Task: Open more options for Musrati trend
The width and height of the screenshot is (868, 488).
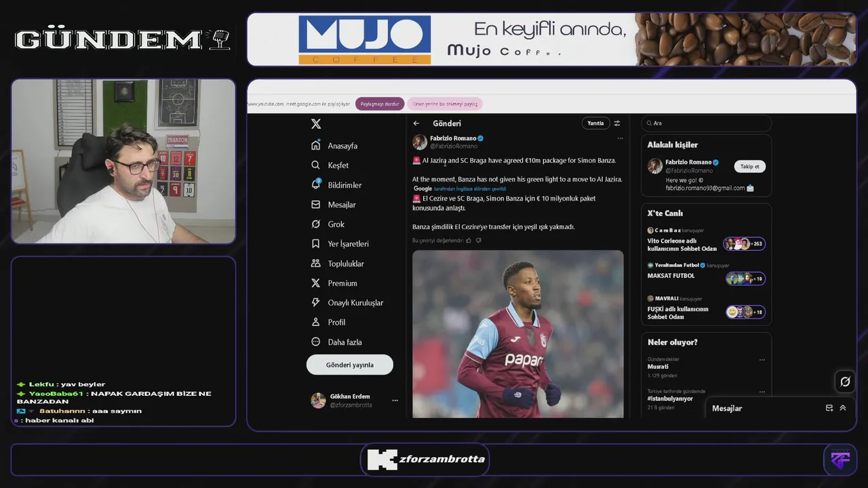Action: [x=762, y=360]
